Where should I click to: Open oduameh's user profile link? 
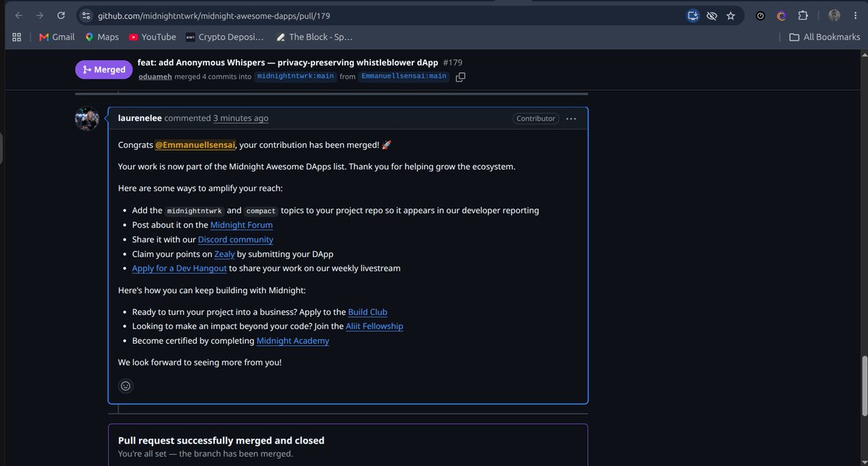[156, 77]
